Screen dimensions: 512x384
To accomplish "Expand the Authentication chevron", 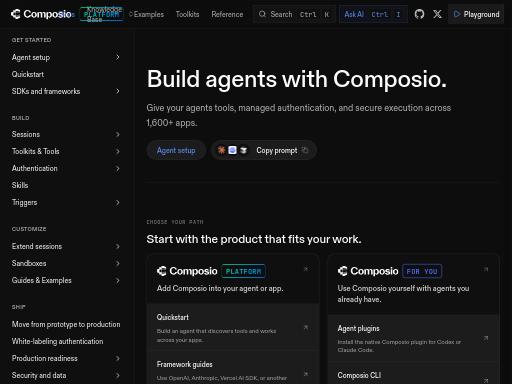I will tap(117, 168).
